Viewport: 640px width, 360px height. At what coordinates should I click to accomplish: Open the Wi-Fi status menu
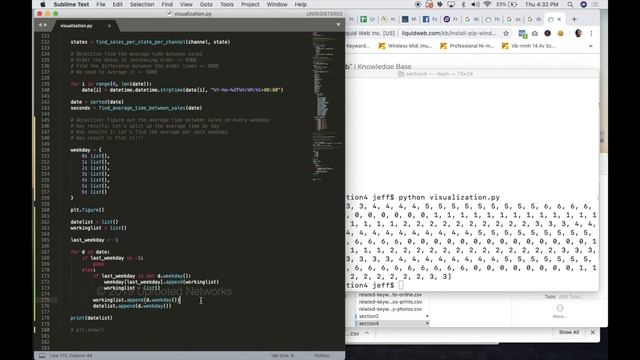point(487,4)
